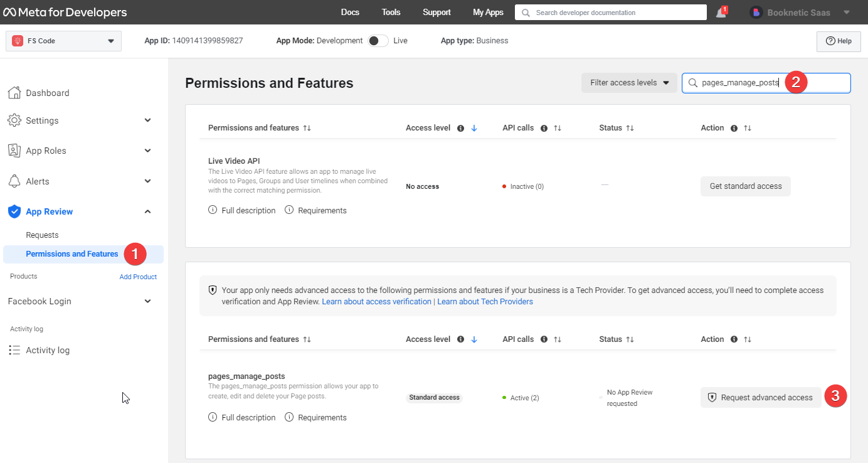Open the Support menu
868x463 pixels.
(x=437, y=13)
